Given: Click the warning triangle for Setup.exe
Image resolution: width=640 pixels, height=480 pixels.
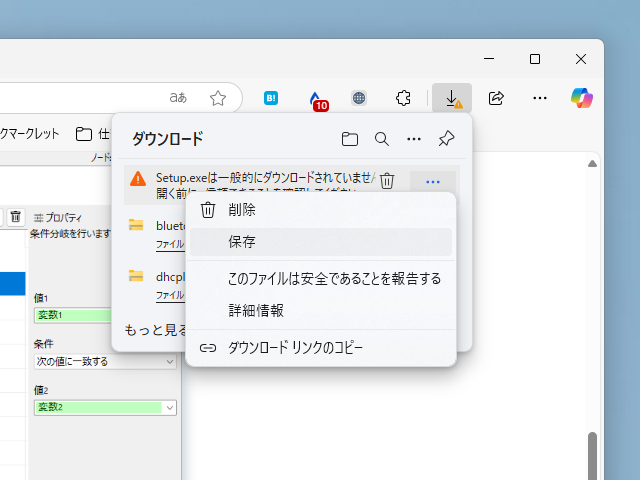Looking at the screenshot, I should click(x=138, y=179).
